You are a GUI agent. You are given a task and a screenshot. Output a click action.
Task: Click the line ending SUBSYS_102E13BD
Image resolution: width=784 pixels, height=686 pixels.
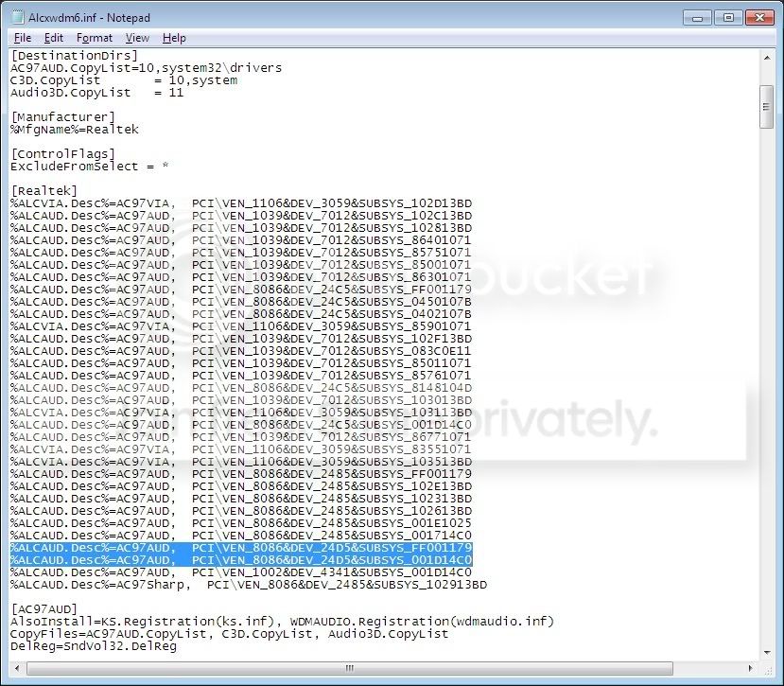coord(241,486)
